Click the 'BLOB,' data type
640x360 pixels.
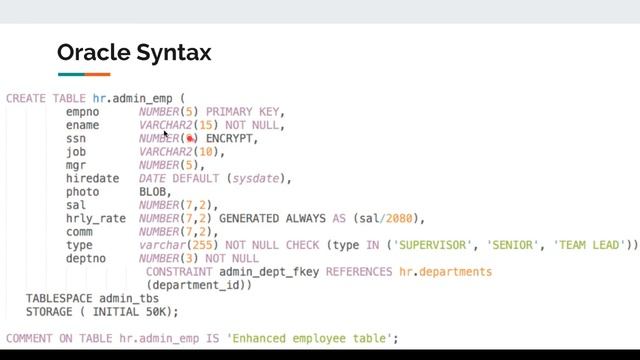coord(155,192)
